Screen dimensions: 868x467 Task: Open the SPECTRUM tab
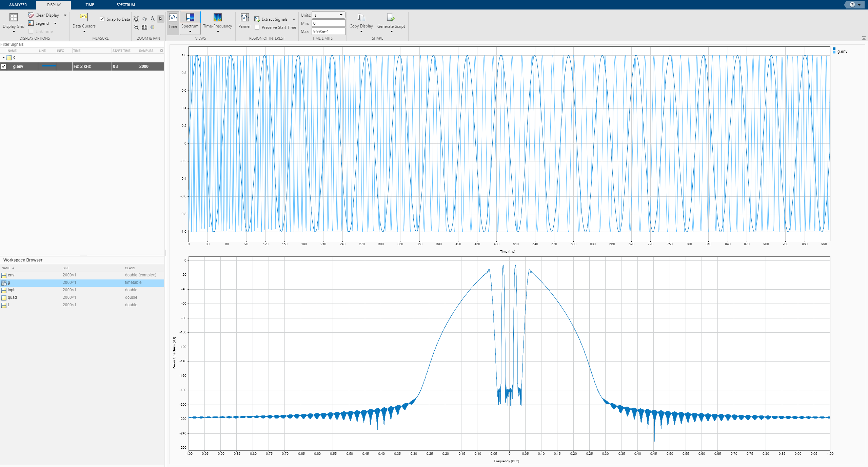click(x=125, y=5)
